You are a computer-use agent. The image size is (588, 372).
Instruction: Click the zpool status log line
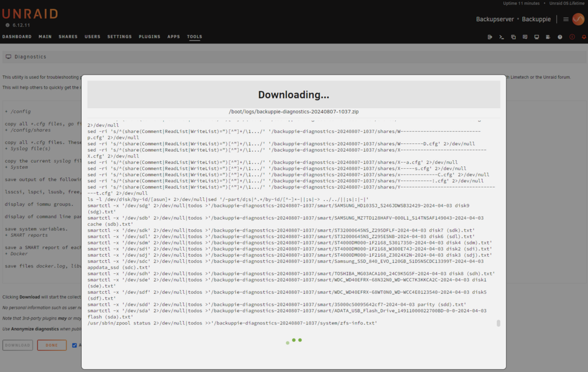232,323
